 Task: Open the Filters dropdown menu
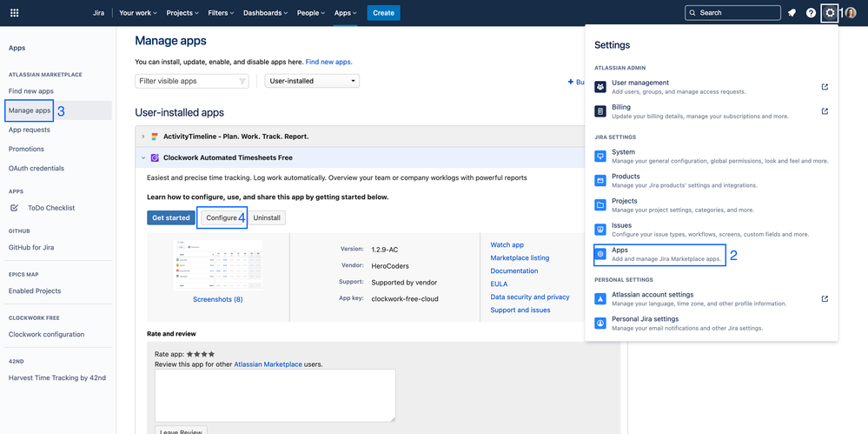point(221,13)
